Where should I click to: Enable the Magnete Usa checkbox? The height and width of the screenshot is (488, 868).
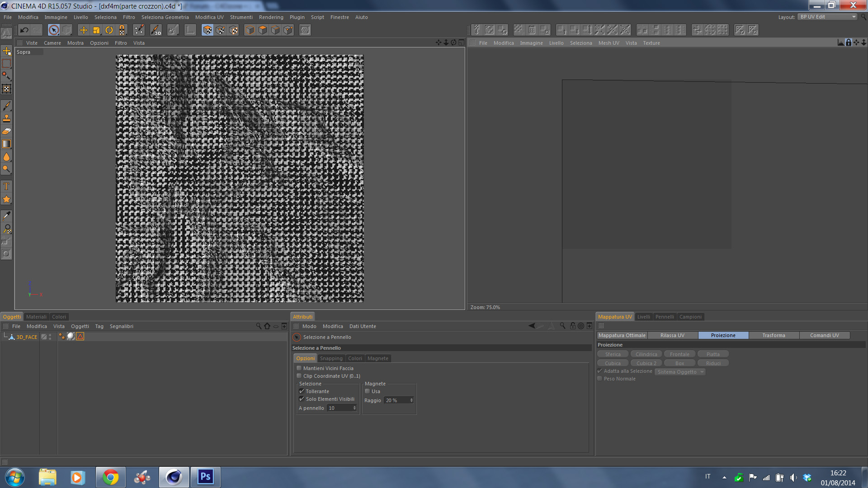[x=368, y=391]
